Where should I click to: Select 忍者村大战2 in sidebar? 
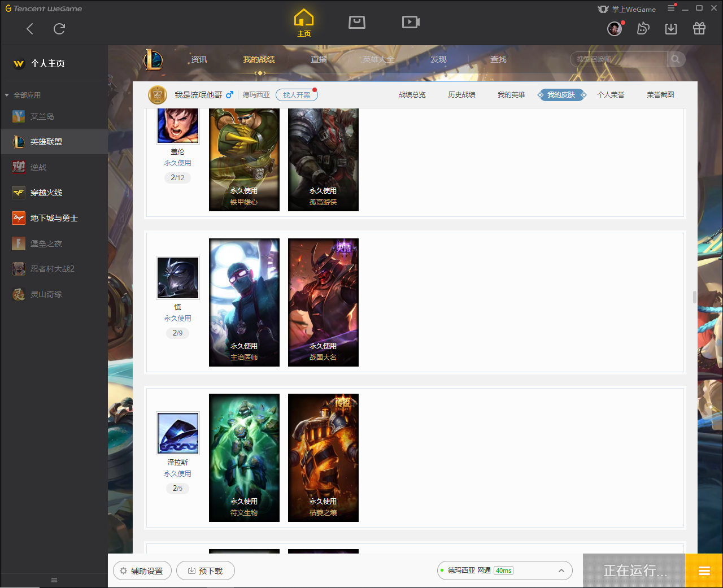tap(54, 269)
